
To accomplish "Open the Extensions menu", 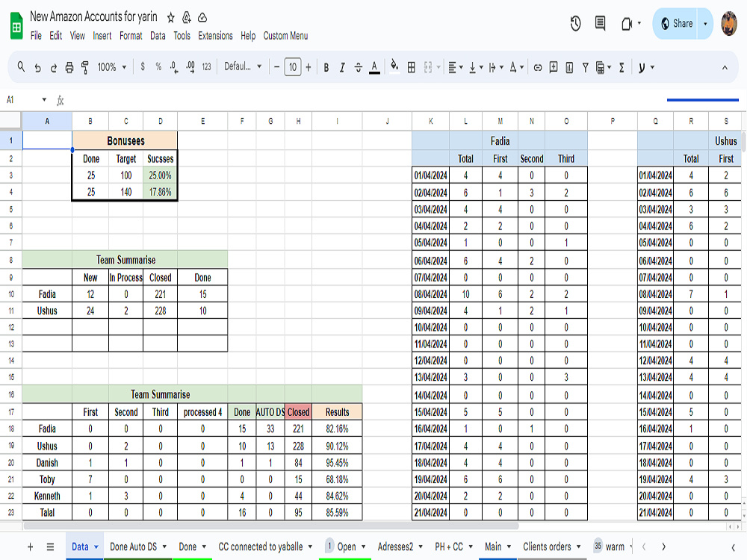I will coord(215,36).
